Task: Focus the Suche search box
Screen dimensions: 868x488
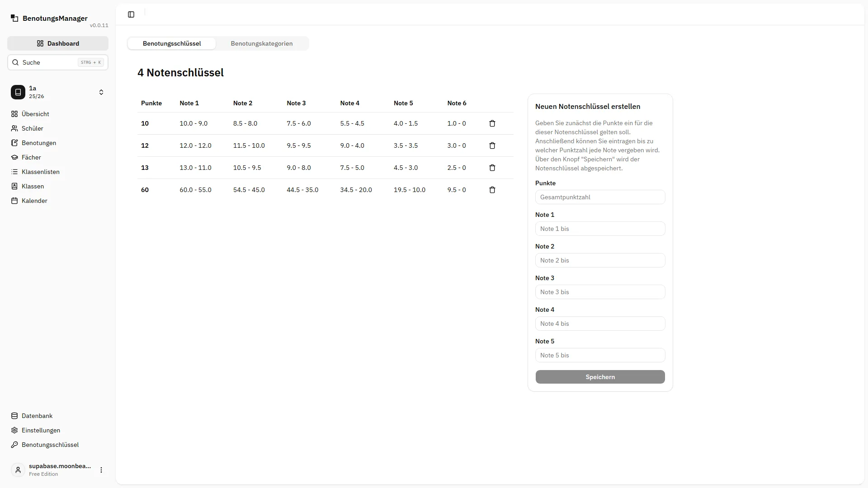Action: click(x=58, y=62)
